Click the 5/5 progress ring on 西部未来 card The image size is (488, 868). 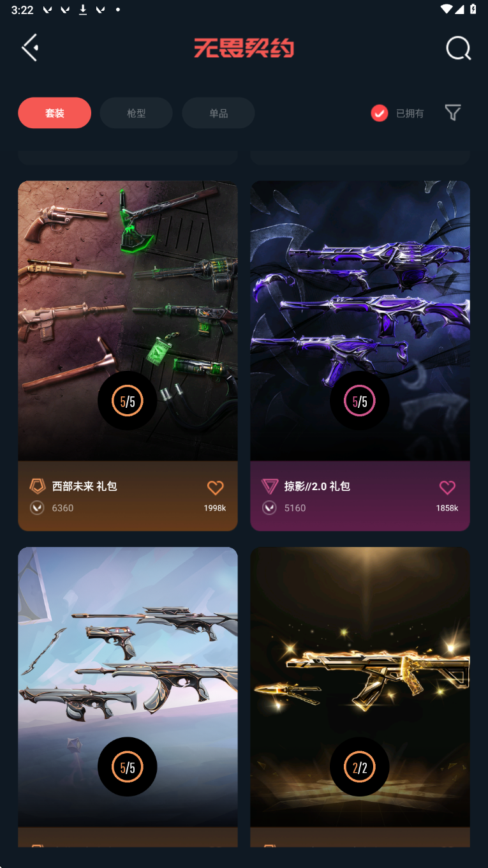pyautogui.click(x=128, y=401)
